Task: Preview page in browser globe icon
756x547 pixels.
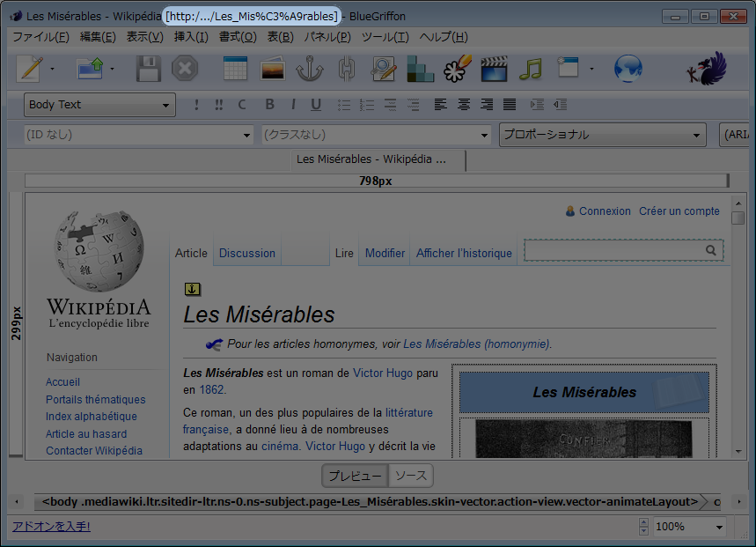Action: [x=628, y=69]
